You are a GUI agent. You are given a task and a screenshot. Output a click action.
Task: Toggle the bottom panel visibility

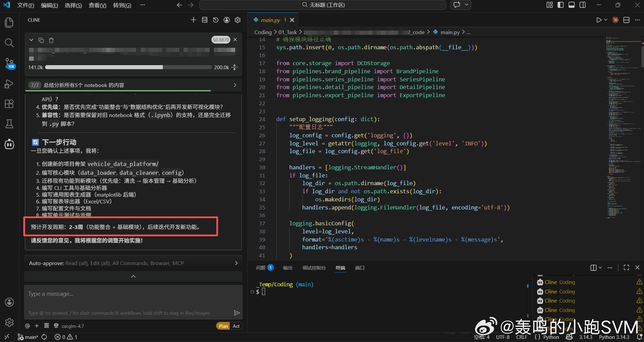pos(572,5)
